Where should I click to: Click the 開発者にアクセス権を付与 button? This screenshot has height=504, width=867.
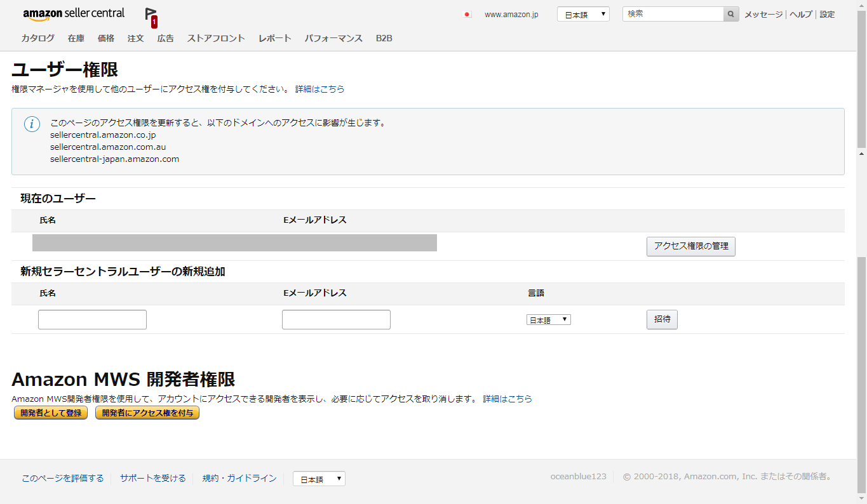[x=147, y=413]
